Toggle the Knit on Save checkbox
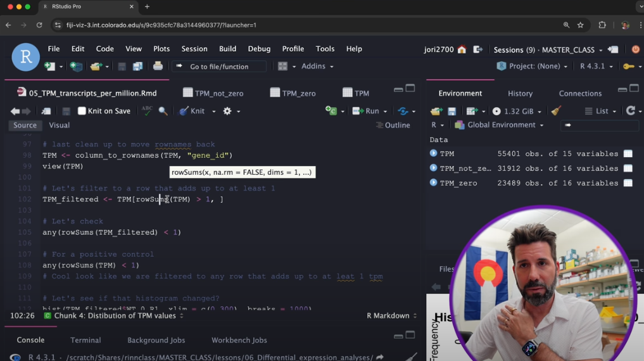644x361 pixels. click(x=82, y=111)
